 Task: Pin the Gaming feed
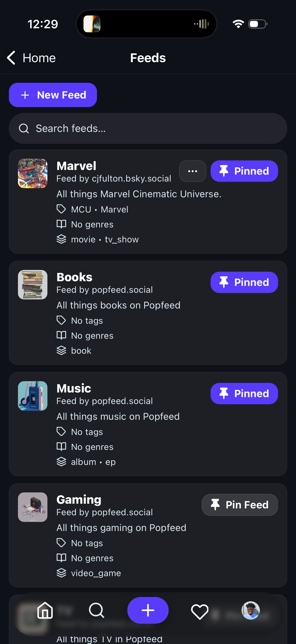point(240,505)
